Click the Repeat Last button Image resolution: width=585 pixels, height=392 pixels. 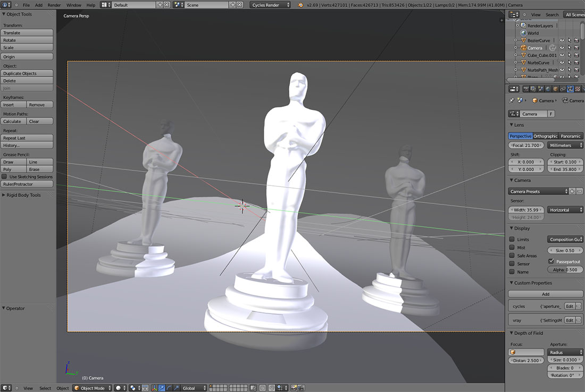click(x=27, y=138)
